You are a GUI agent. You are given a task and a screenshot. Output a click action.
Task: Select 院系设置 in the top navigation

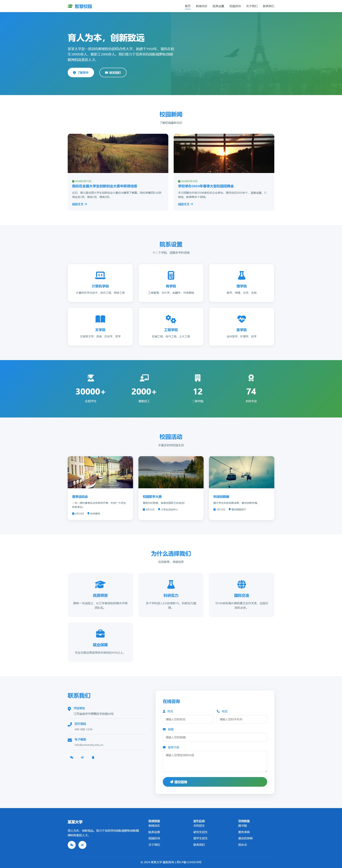tap(219, 6)
